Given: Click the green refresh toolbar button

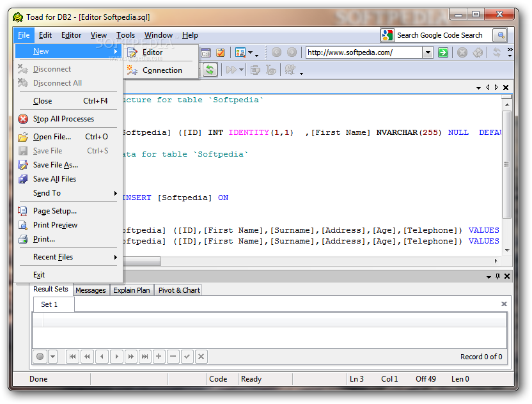Looking at the screenshot, I should point(210,70).
